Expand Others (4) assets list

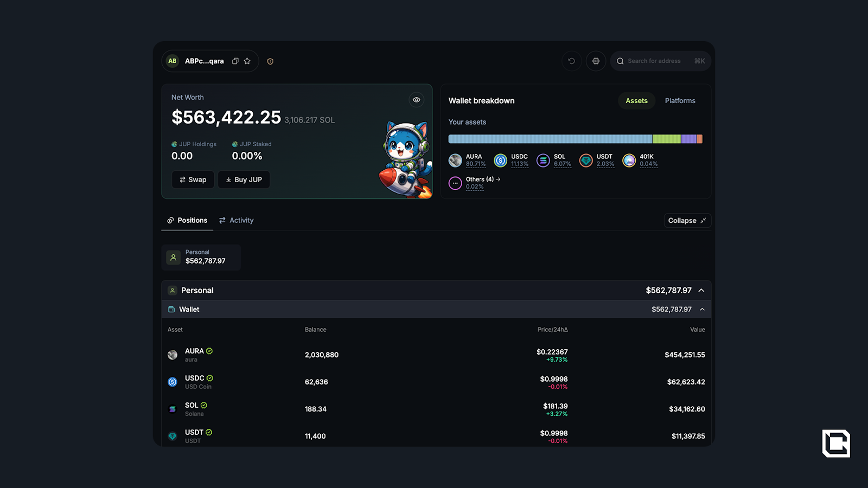tap(483, 179)
